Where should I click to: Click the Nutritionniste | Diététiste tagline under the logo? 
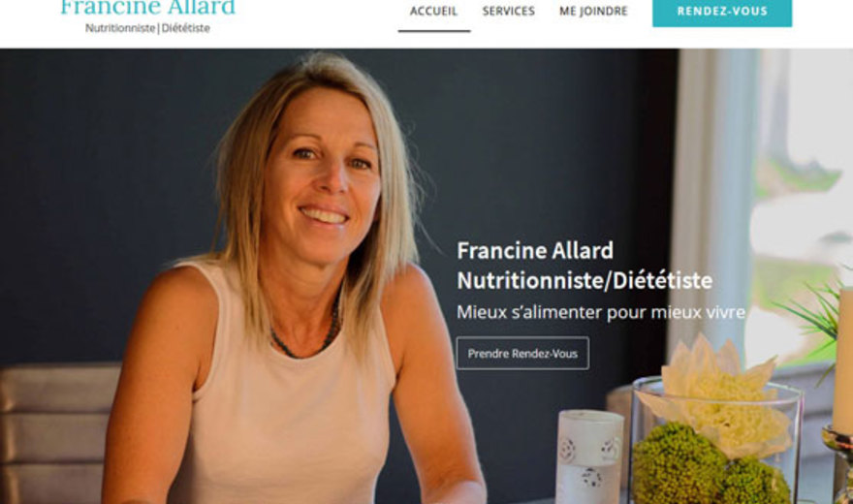pos(147,28)
